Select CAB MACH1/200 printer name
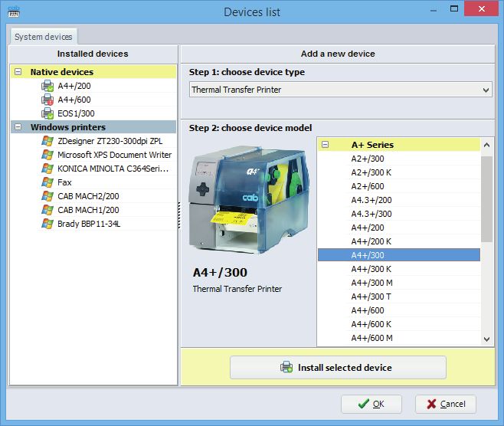The height and width of the screenshot is (426, 504). coord(88,210)
